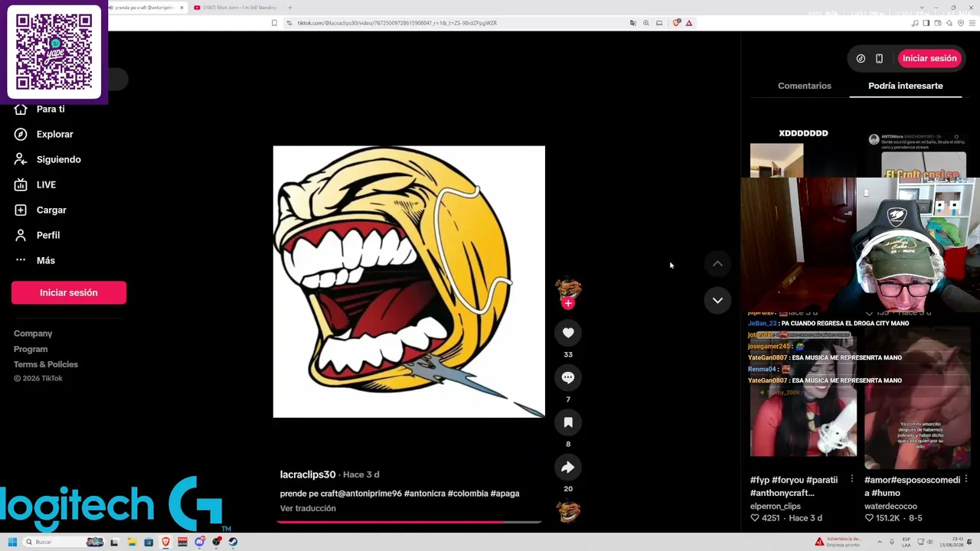The image size is (980, 551).
Task: Follow lacraclips30 with the red plus badge
Action: point(568,304)
